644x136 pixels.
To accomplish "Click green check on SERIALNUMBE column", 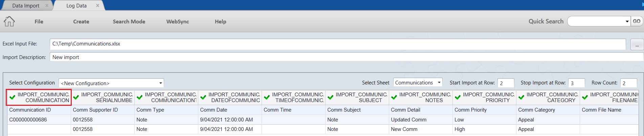I will click(x=76, y=97).
